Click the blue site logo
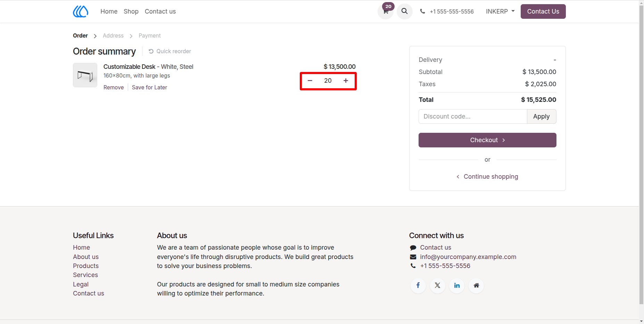The image size is (644, 324). point(81,11)
